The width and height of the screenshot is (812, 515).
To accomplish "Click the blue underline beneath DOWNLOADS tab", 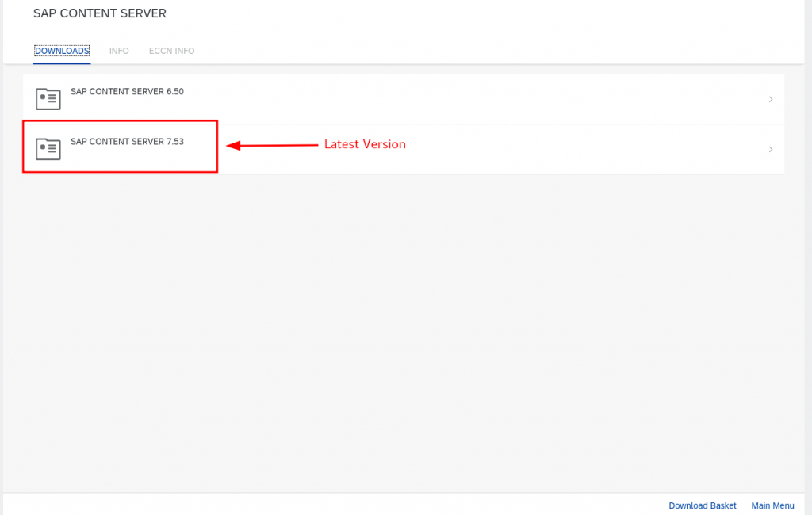I will tap(62, 62).
